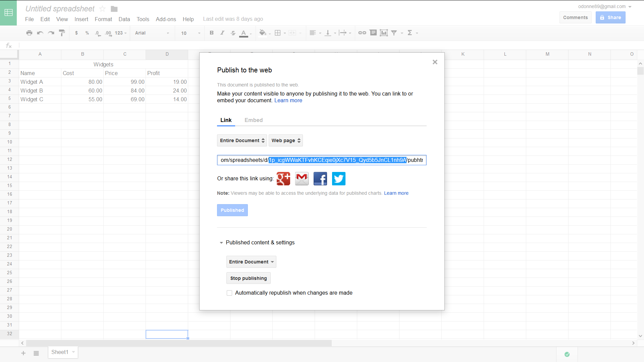Decrease decimal places

tap(98, 33)
